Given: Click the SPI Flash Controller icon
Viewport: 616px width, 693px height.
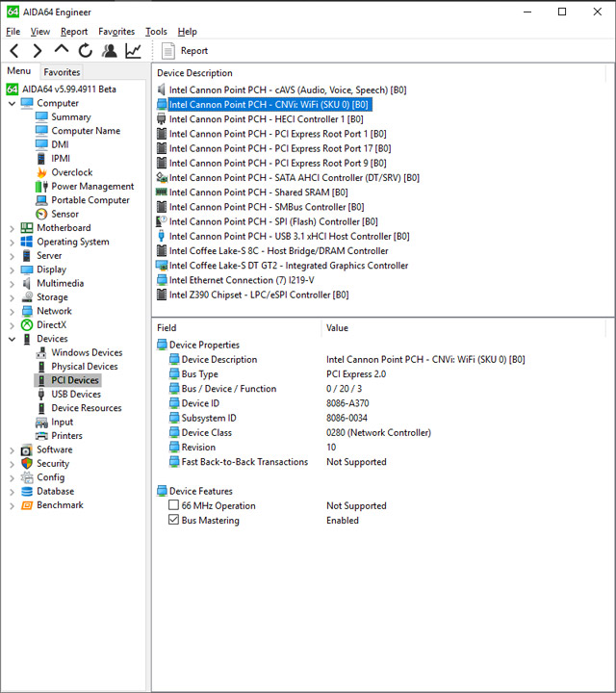Looking at the screenshot, I should 162,221.
